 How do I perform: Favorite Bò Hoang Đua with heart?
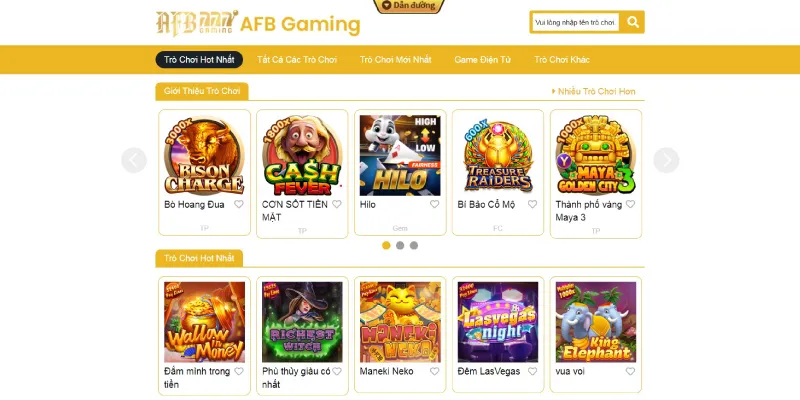point(239,204)
